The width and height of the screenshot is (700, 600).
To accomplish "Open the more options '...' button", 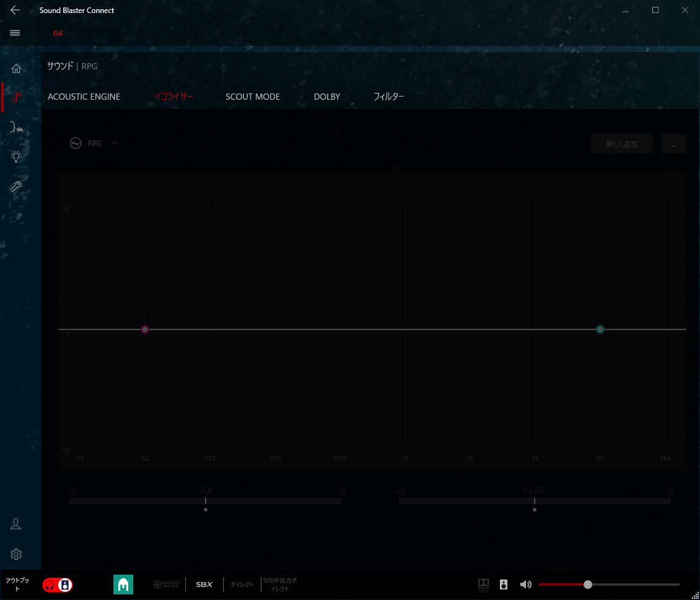I will pyautogui.click(x=673, y=144).
